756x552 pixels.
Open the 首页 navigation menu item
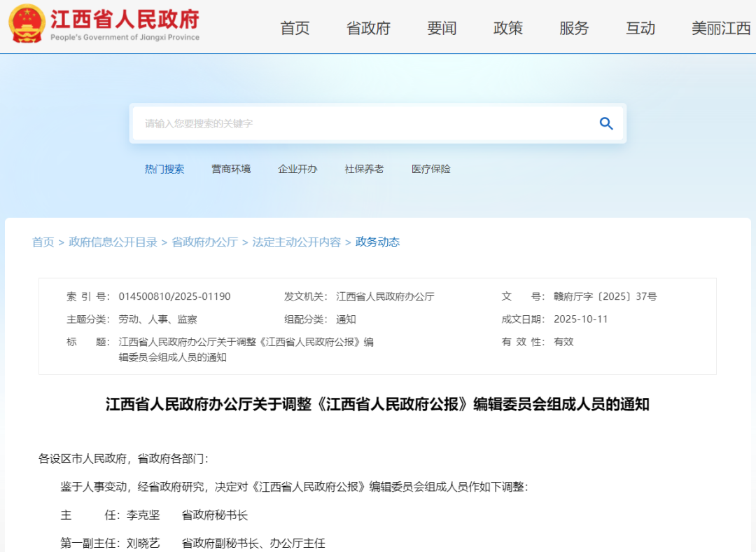[295, 28]
